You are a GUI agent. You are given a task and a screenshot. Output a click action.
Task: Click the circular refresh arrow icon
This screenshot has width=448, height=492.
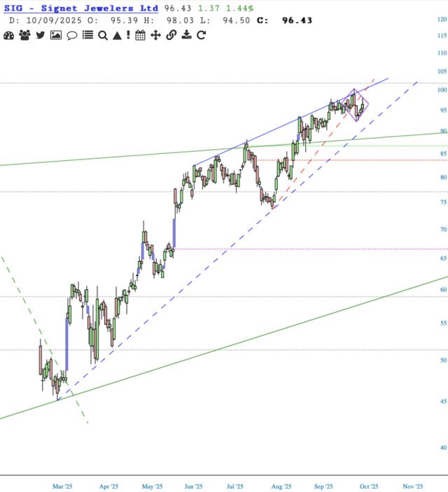[x=201, y=35]
